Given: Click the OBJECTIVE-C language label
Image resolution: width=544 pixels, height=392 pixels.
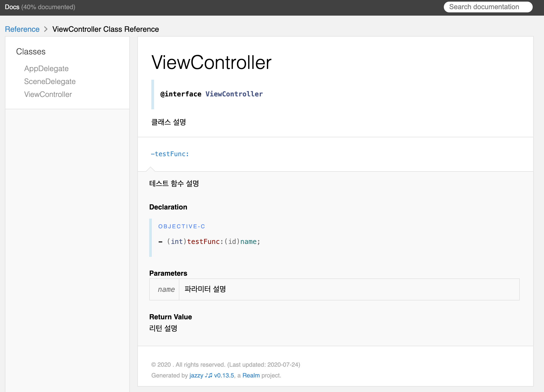Looking at the screenshot, I should [182, 226].
